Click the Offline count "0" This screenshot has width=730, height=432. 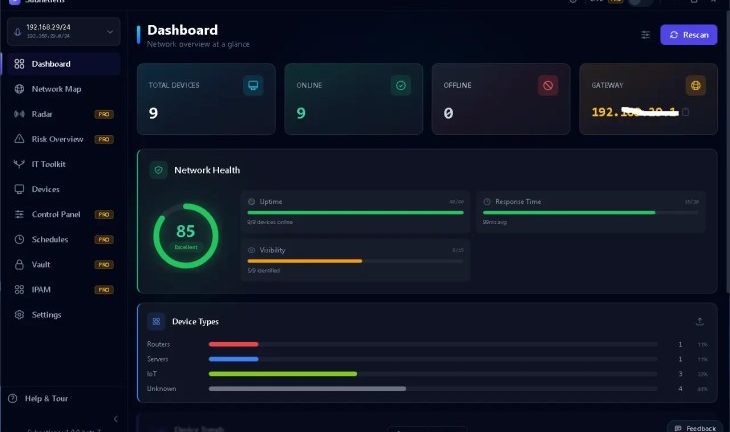click(448, 113)
